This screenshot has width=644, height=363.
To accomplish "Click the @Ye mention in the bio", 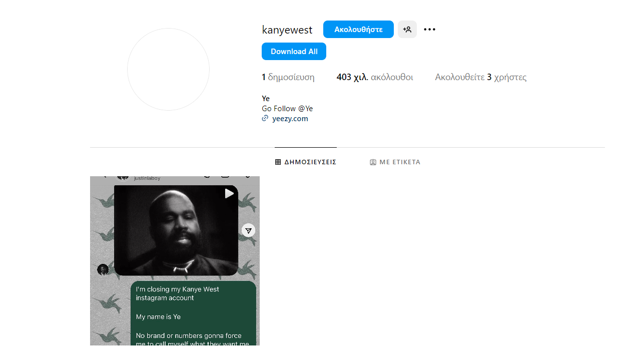I will pos(305,109).
